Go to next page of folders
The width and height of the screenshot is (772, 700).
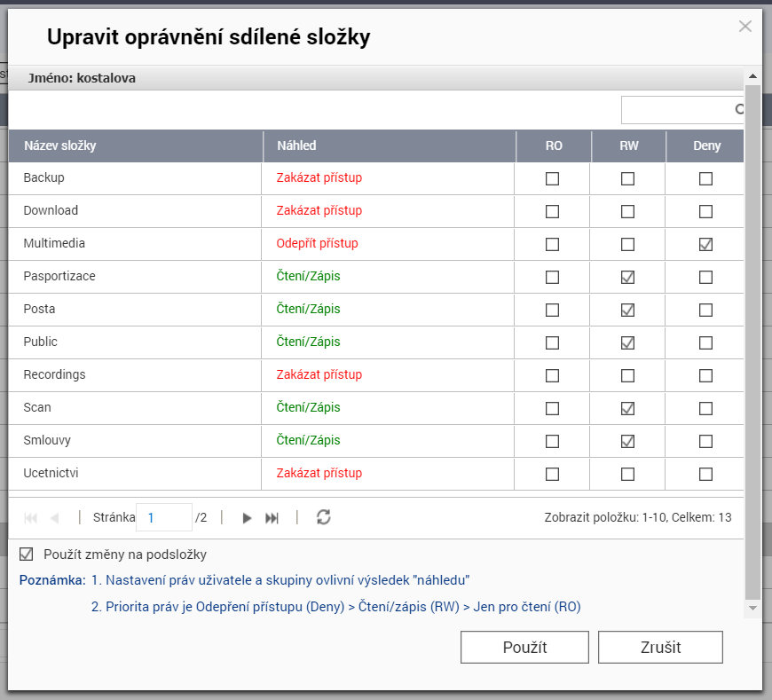coord(248,518)
